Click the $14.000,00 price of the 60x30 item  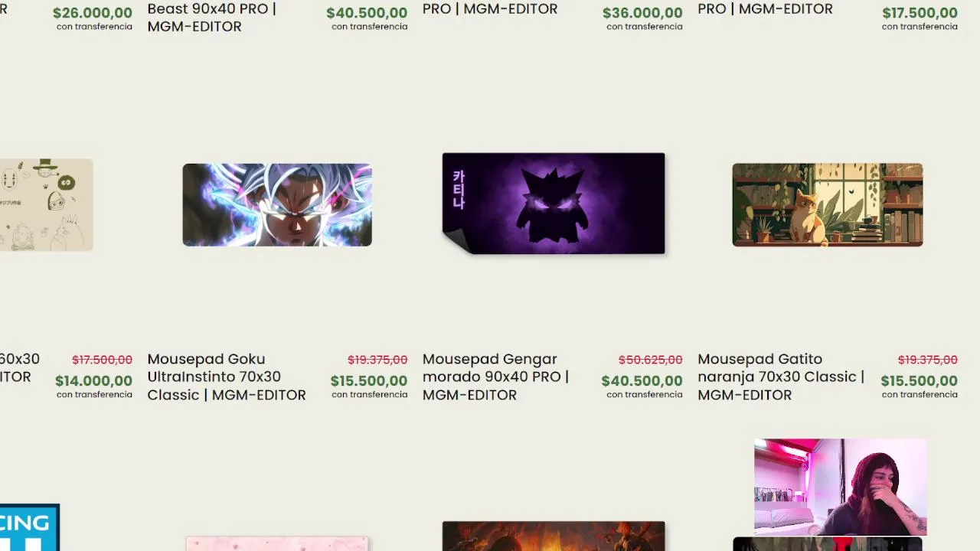[x=93, y=380]
